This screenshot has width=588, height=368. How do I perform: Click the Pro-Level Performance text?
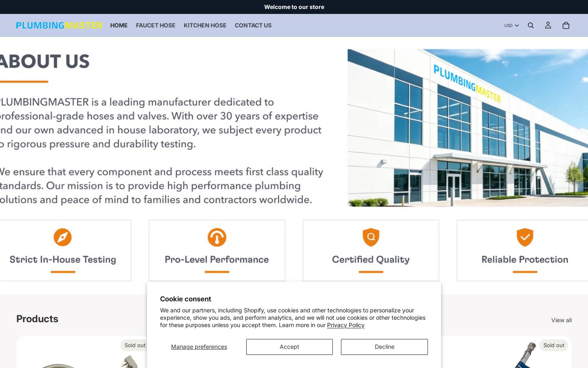[x=217, y=260]
